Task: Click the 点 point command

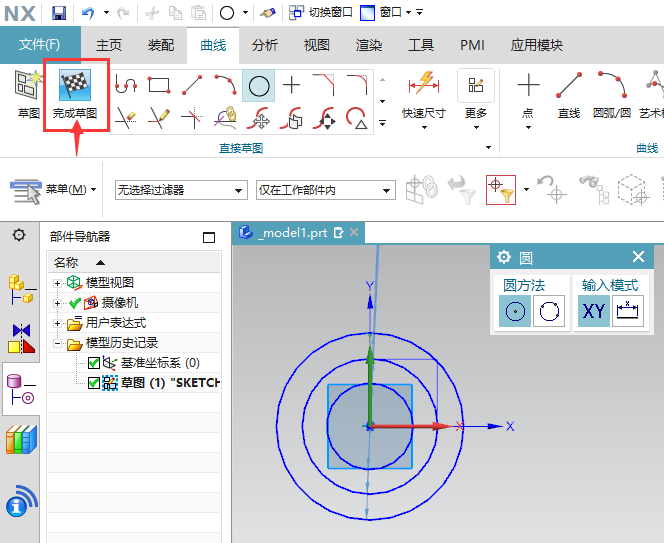Action: coord(528,100)
